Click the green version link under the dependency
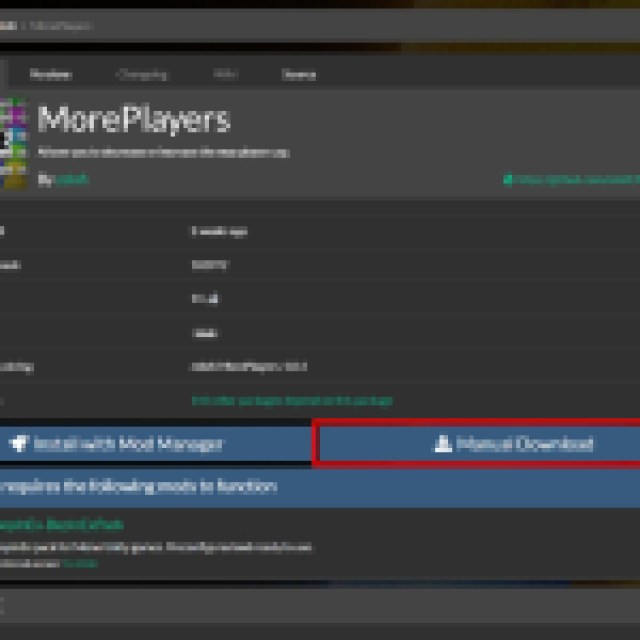 click(80, 563)
